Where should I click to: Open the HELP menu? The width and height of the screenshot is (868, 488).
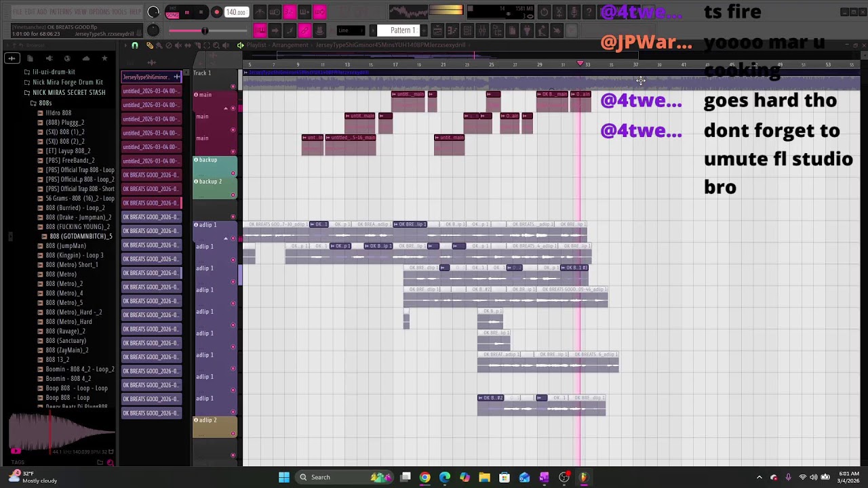(x=135, y=12)
